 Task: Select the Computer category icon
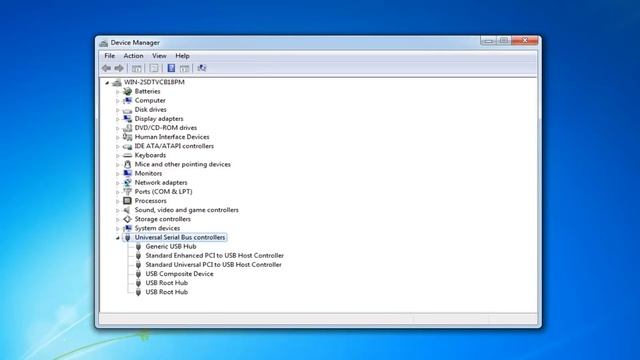click(x=127, y=100)
